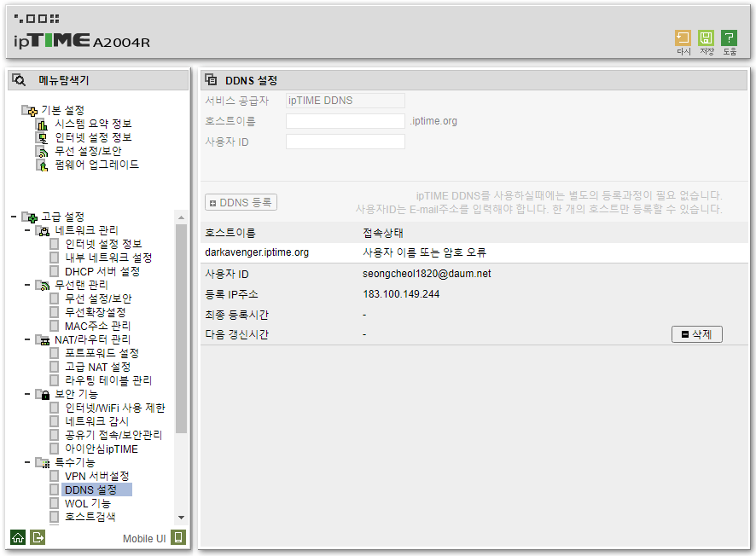Click the 저장 (save) icon
The image size is (756, 556).
pyautogui.click(x=706, y=38)
